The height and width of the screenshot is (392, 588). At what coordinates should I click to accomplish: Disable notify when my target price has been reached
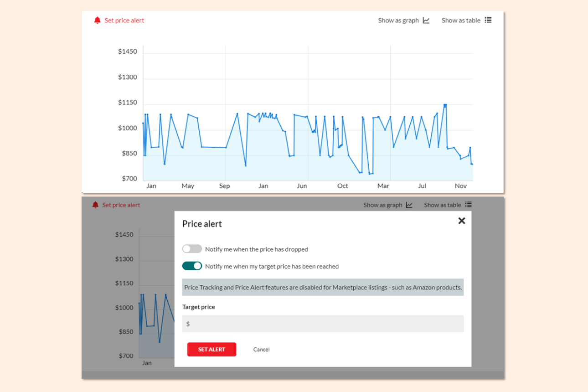tap(192, 266)
